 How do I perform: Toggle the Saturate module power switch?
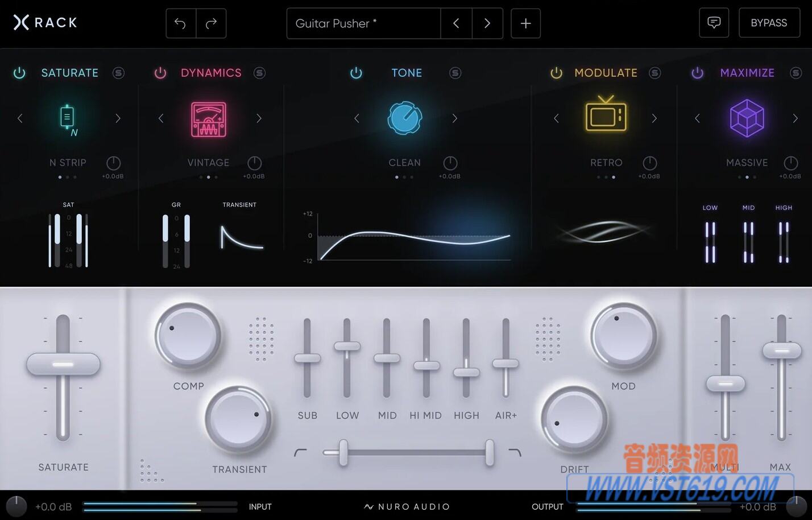(x=19, y=72)
